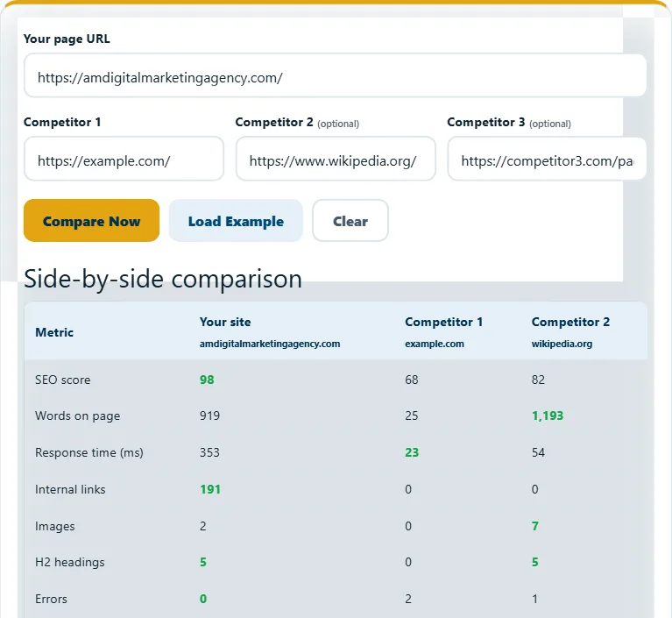The width and height of the screenshot is (672, 618).
Task: Click the Competitor 3 (optional) label
Action: 509,123
